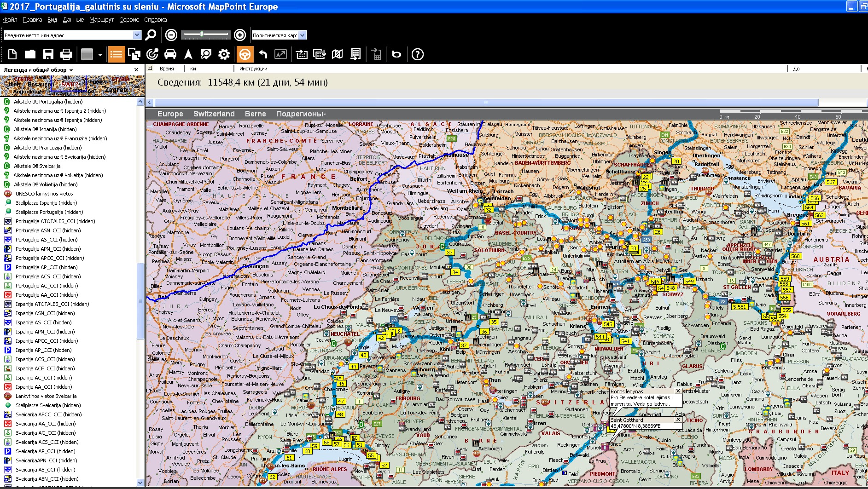Screen dimensions: 868x489
Task: Toggle the route planner steering wheel button
Action: point(245,54)
